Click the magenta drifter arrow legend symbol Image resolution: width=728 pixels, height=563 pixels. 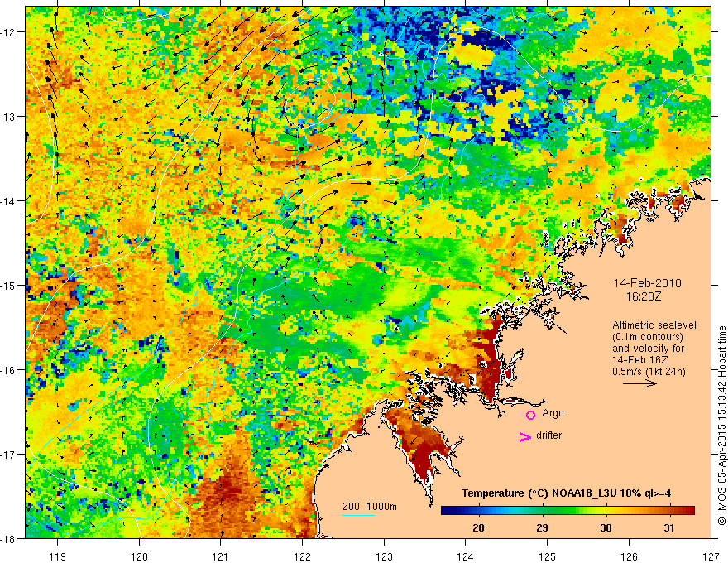pos(525,436)
